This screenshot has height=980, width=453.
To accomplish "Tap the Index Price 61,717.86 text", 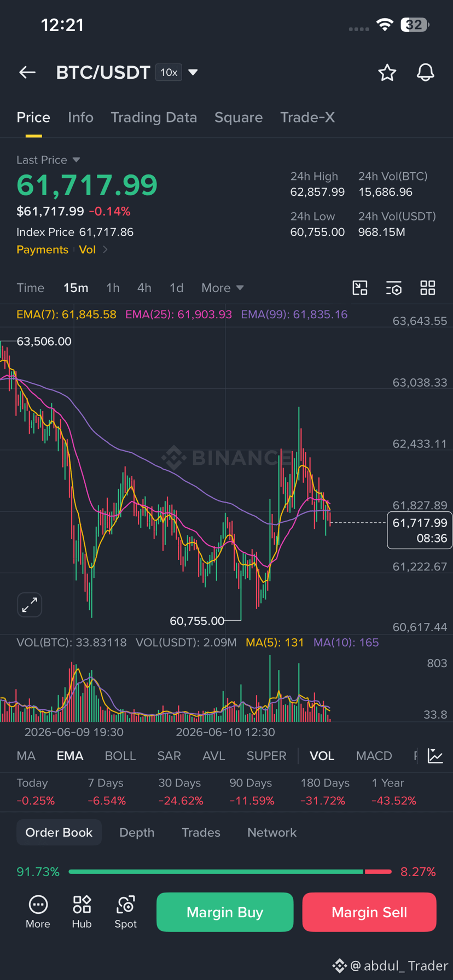I will click(75, 232).
